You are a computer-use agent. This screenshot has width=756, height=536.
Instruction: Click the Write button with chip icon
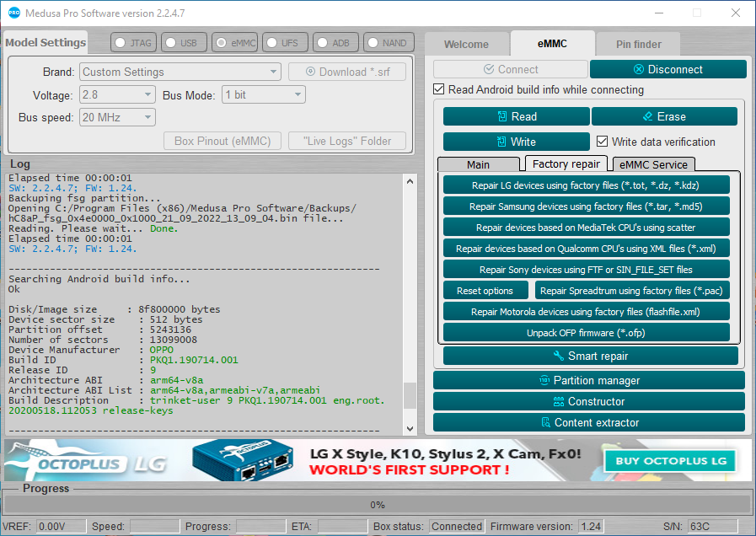pyautogui.click(x=516, y=142)
